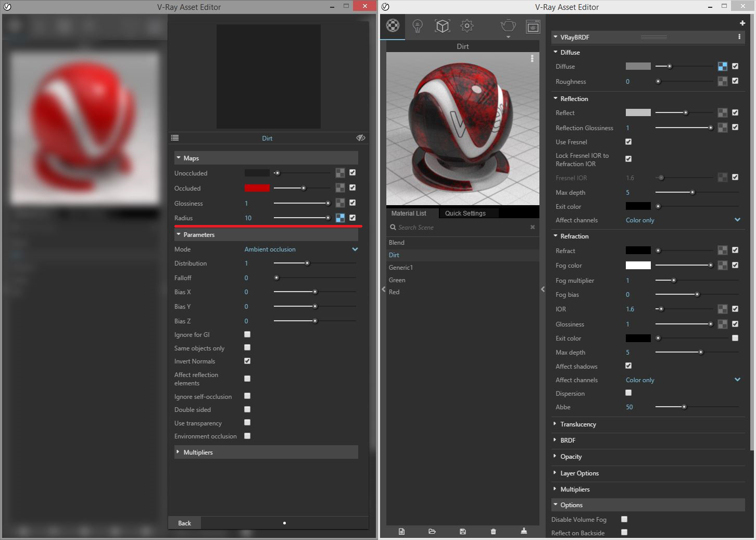Select the Blend material
756x540 pixels.
[462, 243]
